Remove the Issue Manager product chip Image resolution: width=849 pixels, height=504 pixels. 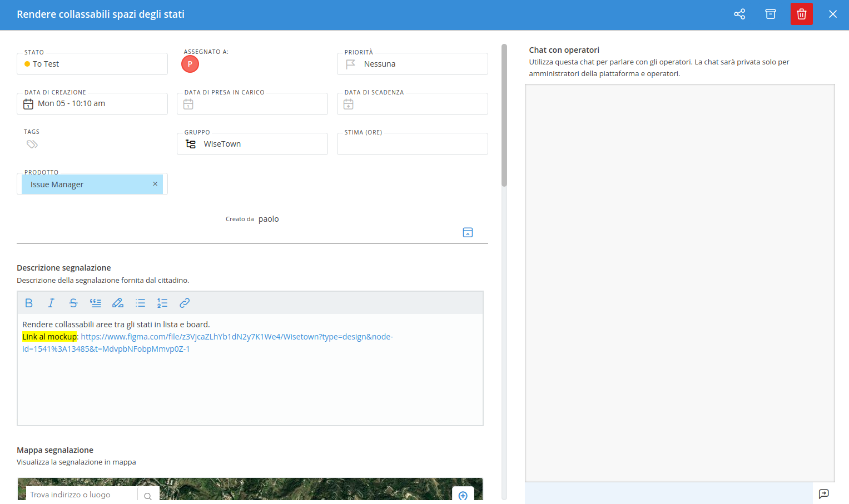coord(155,184)
